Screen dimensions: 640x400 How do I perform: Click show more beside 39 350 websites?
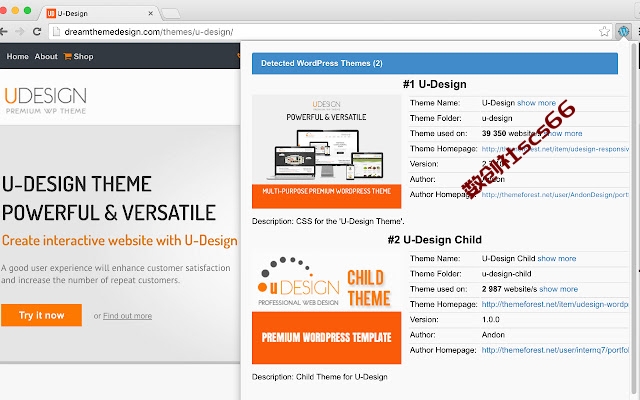tap(563, 133)
